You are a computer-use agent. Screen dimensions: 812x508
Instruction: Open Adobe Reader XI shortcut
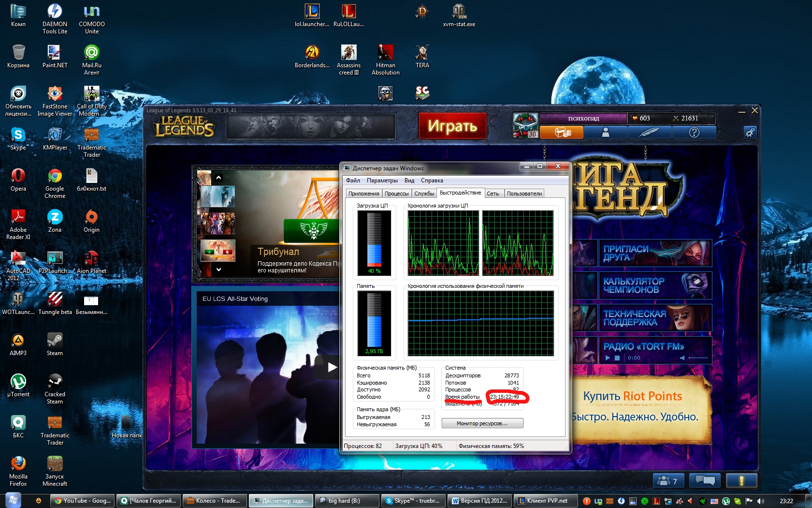click(18, 224)
